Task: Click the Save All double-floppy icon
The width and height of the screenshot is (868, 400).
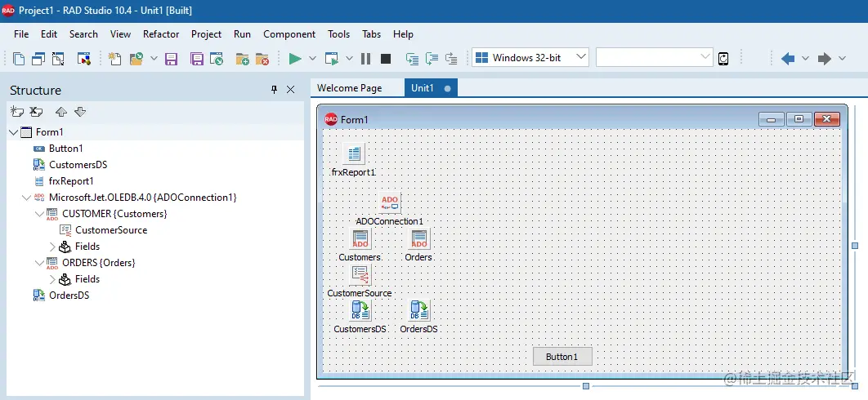Action: (x=196, y=59)
